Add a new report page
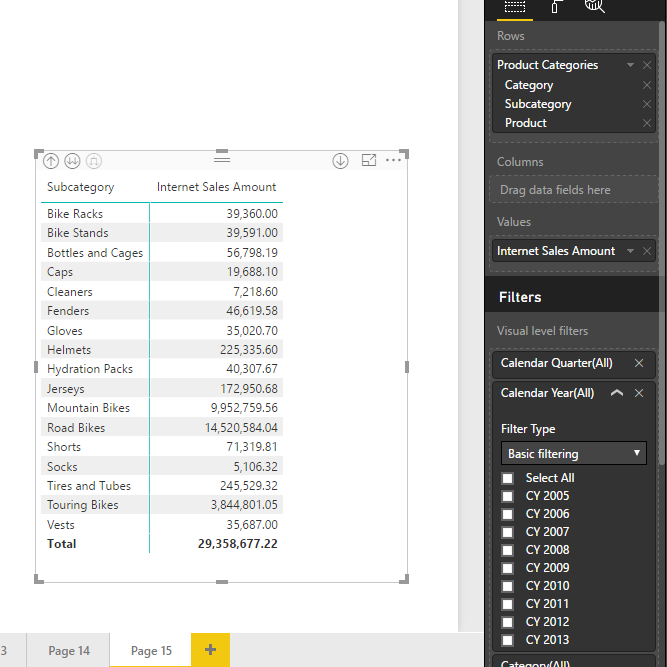Viewport: 667px width, 667px height. (x=211, y=650)
